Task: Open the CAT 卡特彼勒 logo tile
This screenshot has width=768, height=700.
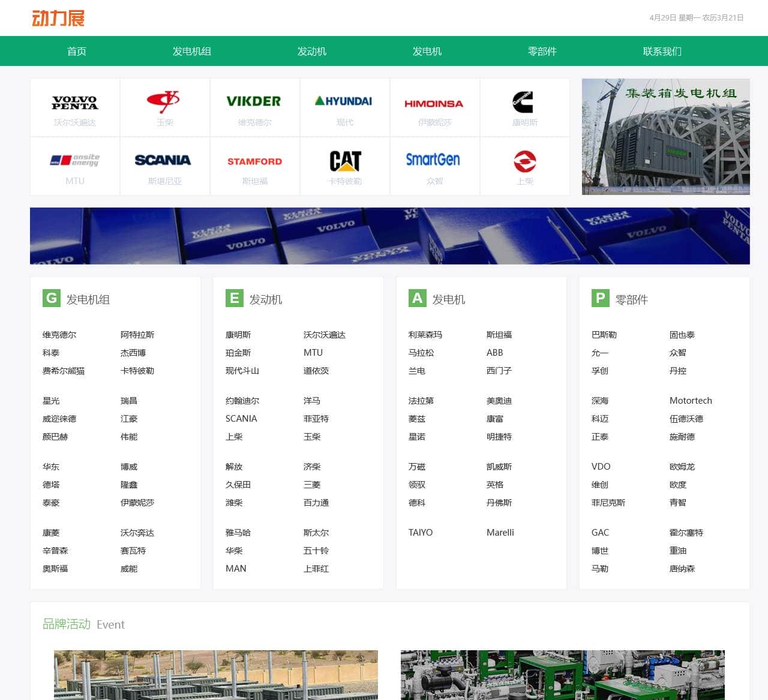Action: click(x=345, y=166)
